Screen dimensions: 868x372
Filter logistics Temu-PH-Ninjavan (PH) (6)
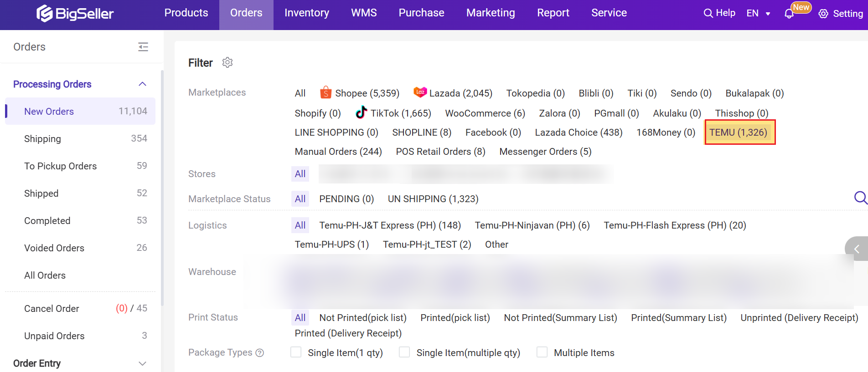click(x=532, y=225)
